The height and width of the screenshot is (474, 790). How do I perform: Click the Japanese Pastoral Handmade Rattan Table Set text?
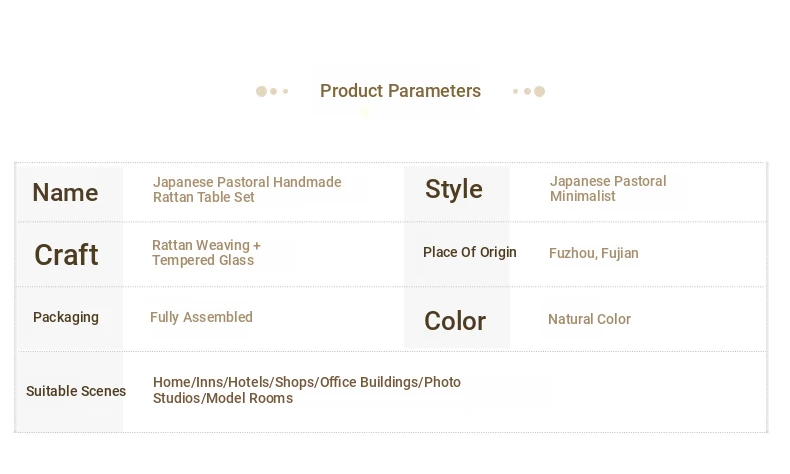(247, 189)
